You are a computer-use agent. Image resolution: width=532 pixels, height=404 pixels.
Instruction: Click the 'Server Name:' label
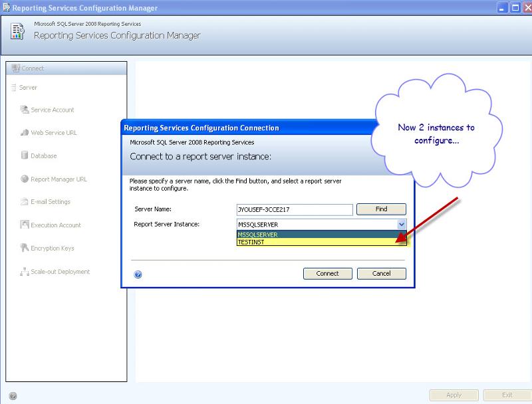point(153,209)
